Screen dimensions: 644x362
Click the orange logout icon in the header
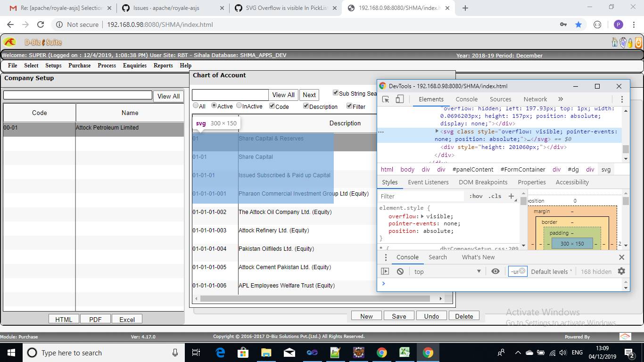tap(638, 43)
